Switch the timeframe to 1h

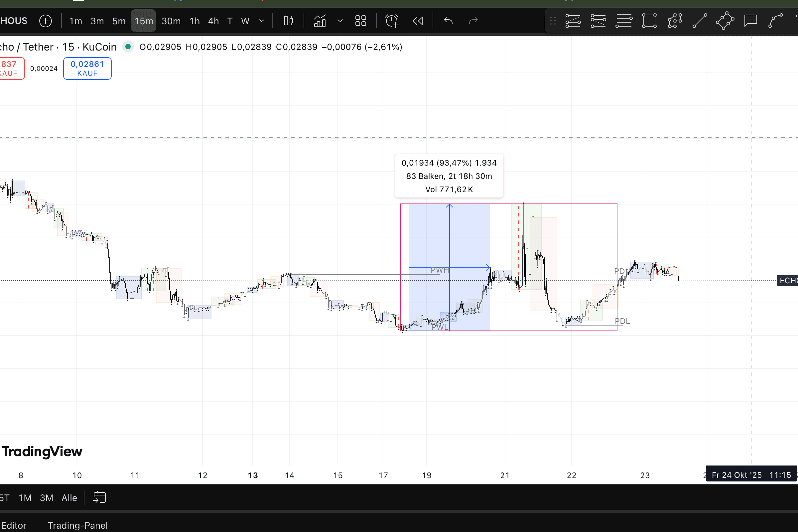[195, 21]
